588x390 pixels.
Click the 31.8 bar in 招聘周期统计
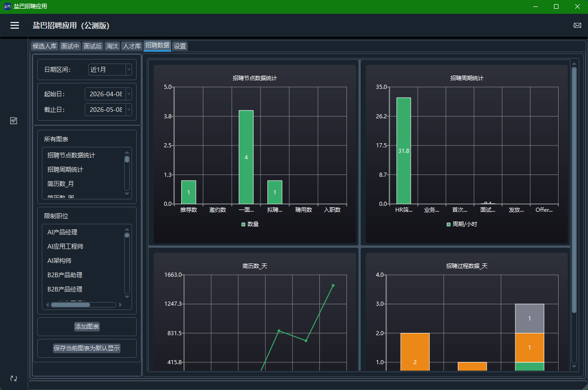click(x=404, y=151)
